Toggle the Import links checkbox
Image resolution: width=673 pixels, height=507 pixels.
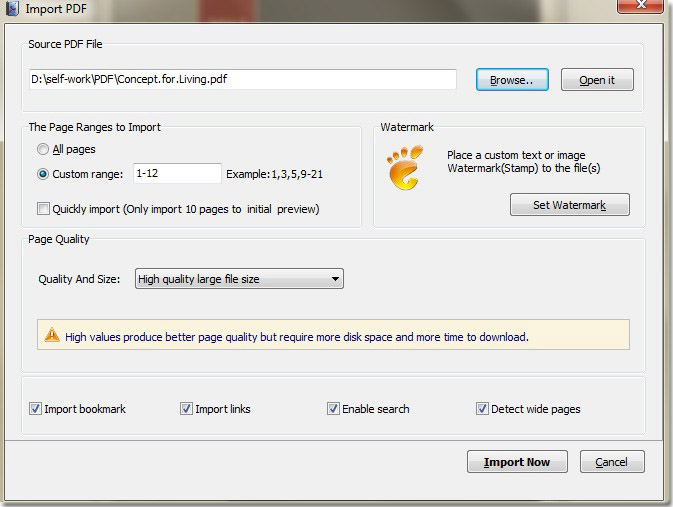[x=186, y=409]
